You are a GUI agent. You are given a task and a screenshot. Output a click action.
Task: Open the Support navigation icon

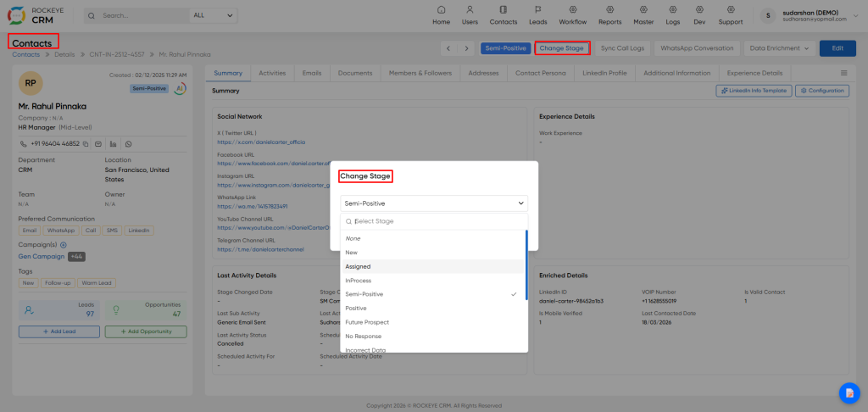click(x=731, y=10)
